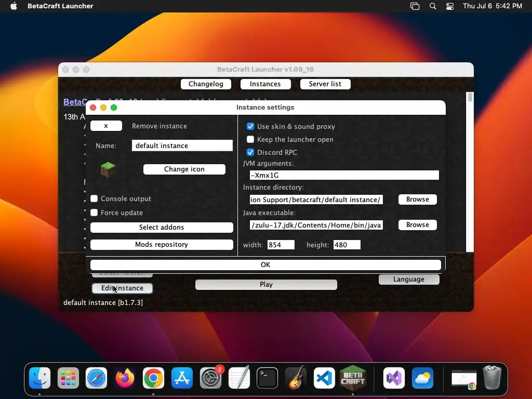Image resolution: width=532 pixels, height=399 pixels.
Task: Open Launchpad in the dock
Action: [68, 378]
